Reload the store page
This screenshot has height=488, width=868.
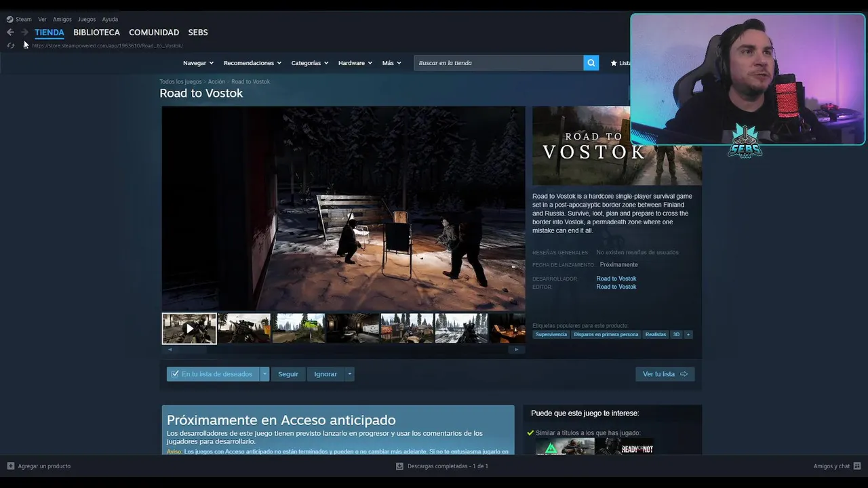pos(10,45)
